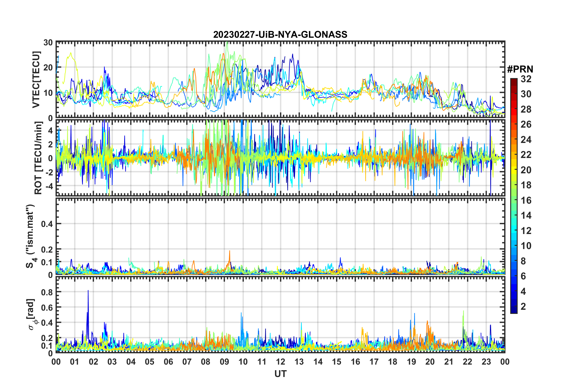Click hour tick "19" on the UT axis

click(411, 362)
